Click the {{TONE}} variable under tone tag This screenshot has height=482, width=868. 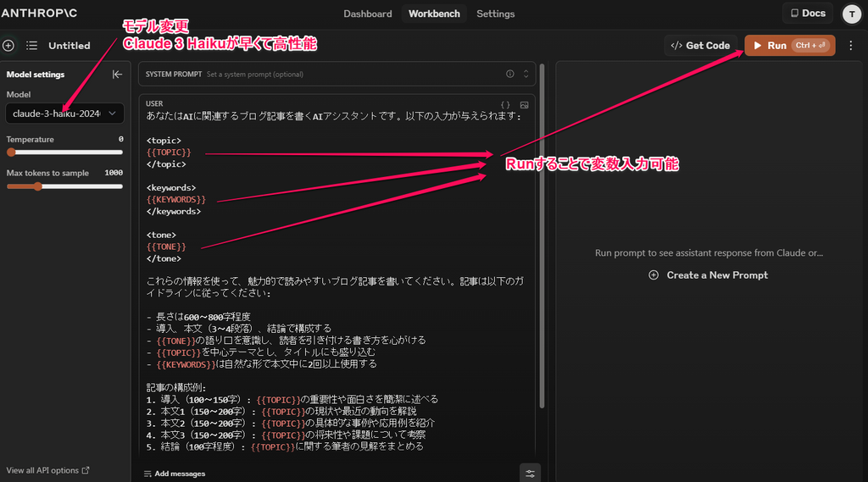(x=166, y=247)
